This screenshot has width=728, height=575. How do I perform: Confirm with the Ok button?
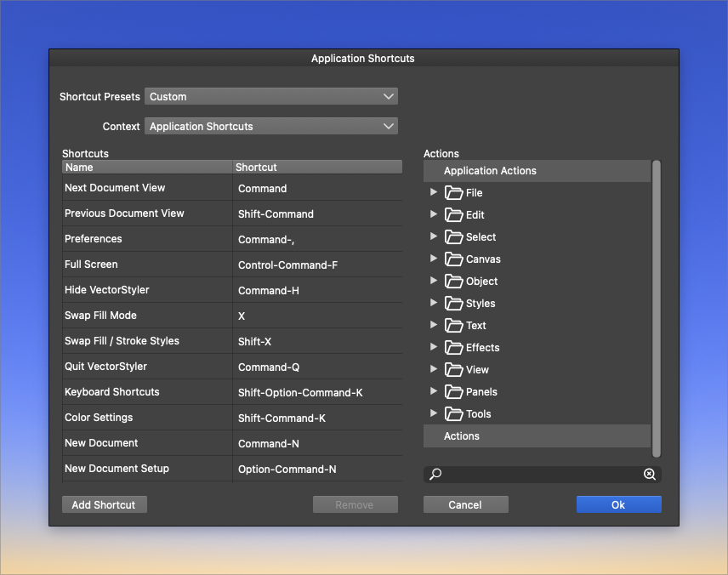[618, 505]
